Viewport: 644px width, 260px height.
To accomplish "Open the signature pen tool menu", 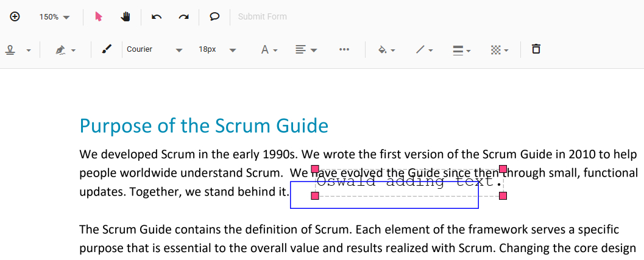I will pyautogui.click(x=65, y=50).
